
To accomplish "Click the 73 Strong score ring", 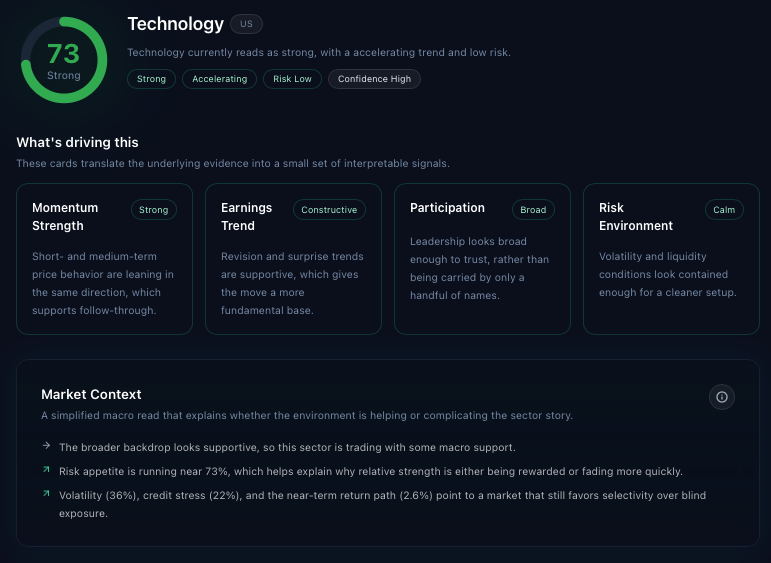I will [x=64, y=60].
